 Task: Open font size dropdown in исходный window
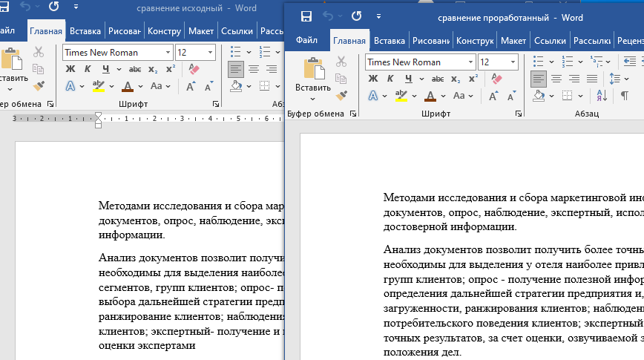210,53
